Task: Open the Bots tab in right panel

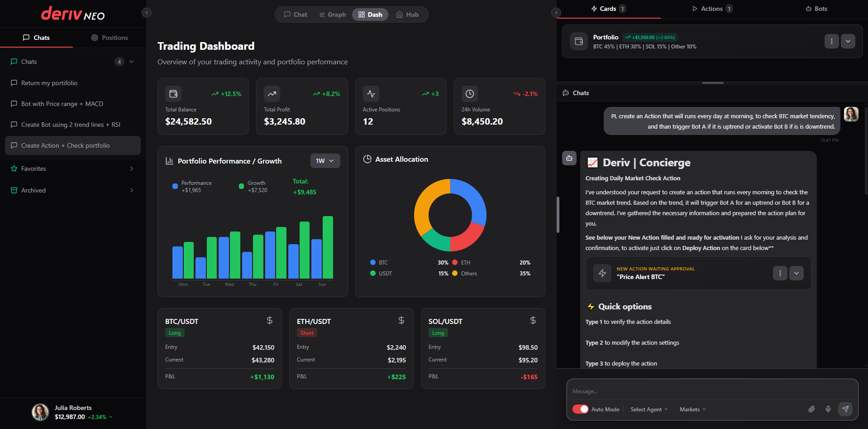Action: [x=816, y=9]
